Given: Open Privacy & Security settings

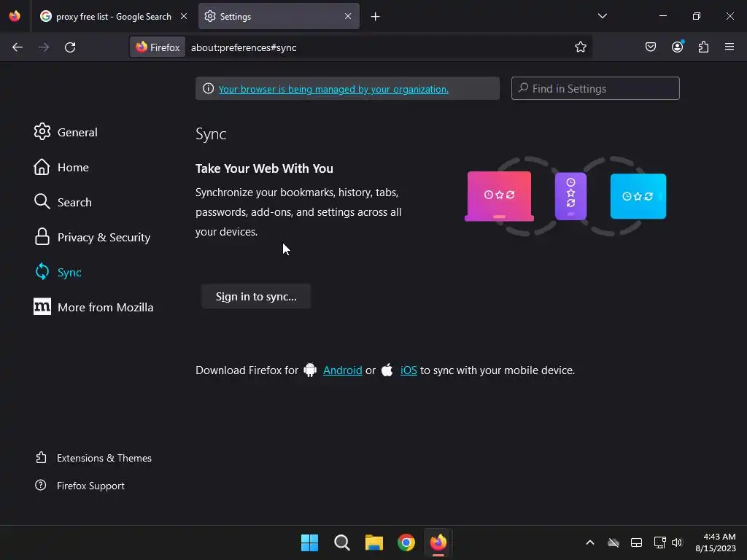Looking at the screenshot, I should [x=93, y=237].
